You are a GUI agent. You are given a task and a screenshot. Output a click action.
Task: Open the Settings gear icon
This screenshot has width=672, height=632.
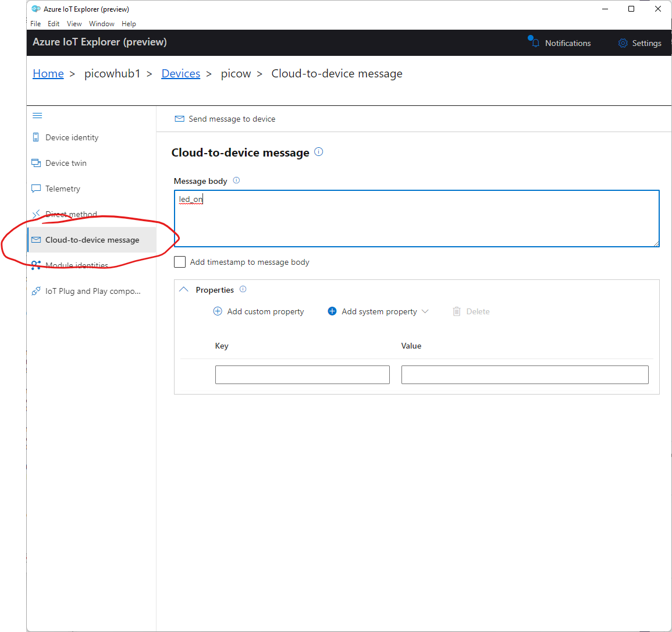tap(623, 43)
